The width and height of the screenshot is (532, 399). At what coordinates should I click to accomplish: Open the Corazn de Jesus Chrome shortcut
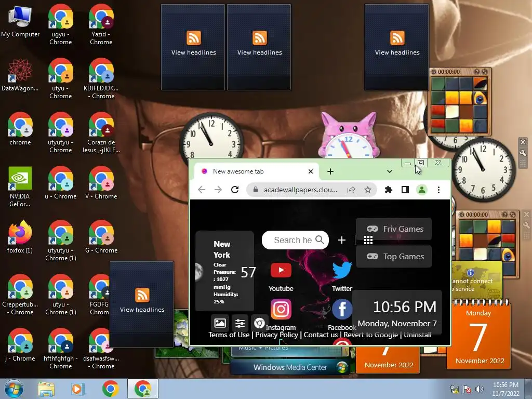coord(101,132)
